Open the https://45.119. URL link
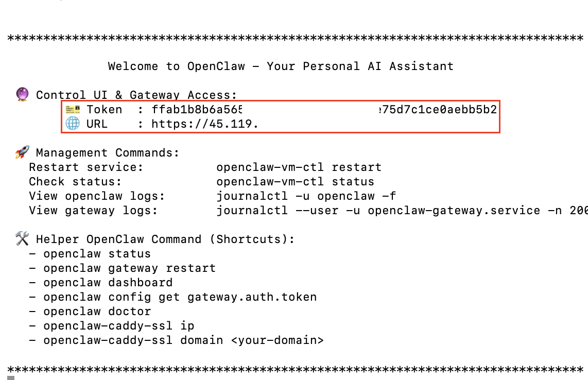 [205, 124]
